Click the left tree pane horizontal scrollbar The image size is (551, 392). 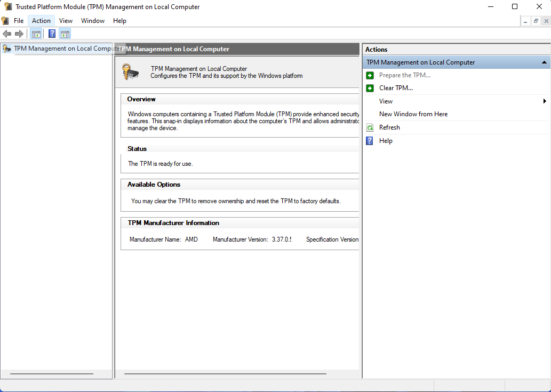(x=52, y=374)
